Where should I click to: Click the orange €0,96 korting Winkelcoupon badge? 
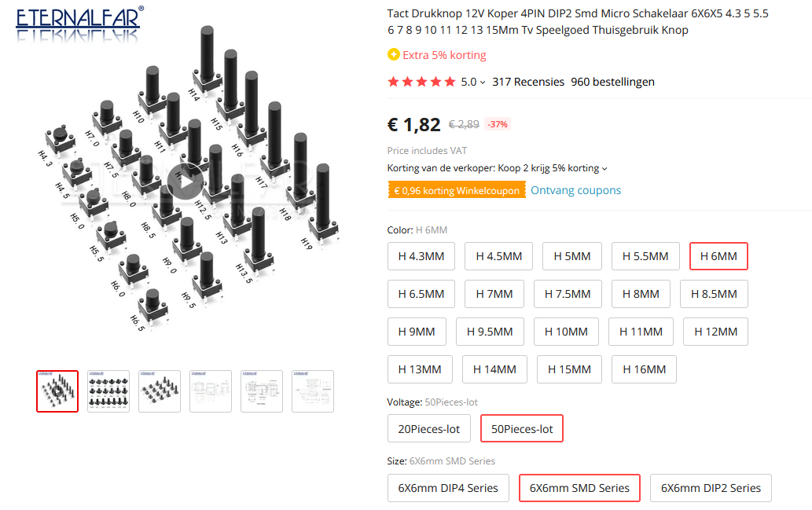click(457, 190)
